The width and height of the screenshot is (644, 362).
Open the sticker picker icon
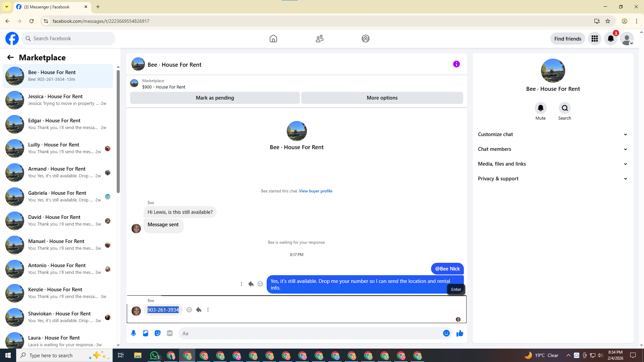[x=158, y=333]
